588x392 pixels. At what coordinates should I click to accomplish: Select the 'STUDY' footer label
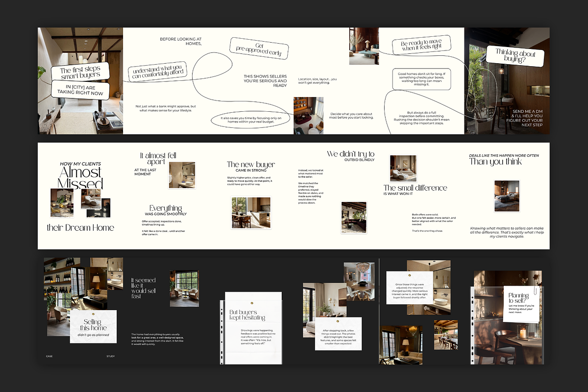coord(110,356)
